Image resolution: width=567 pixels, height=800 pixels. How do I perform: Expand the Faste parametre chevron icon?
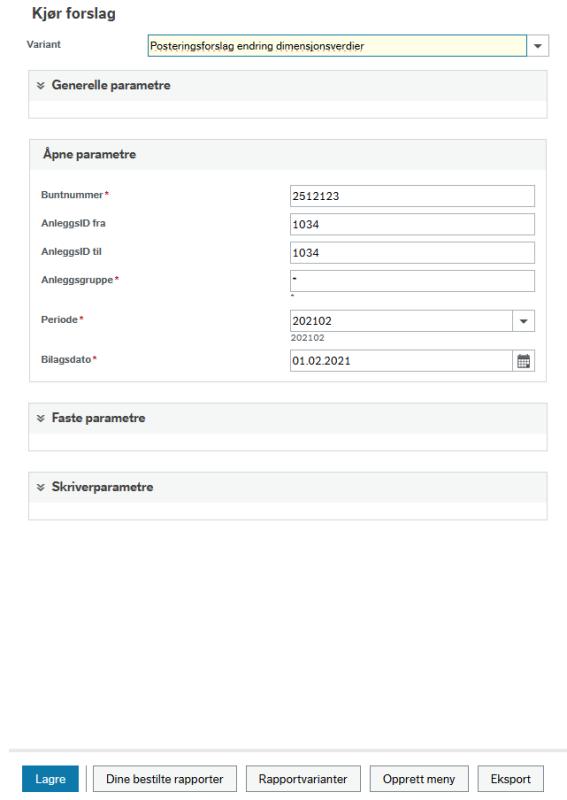click(x=41, y=418)
